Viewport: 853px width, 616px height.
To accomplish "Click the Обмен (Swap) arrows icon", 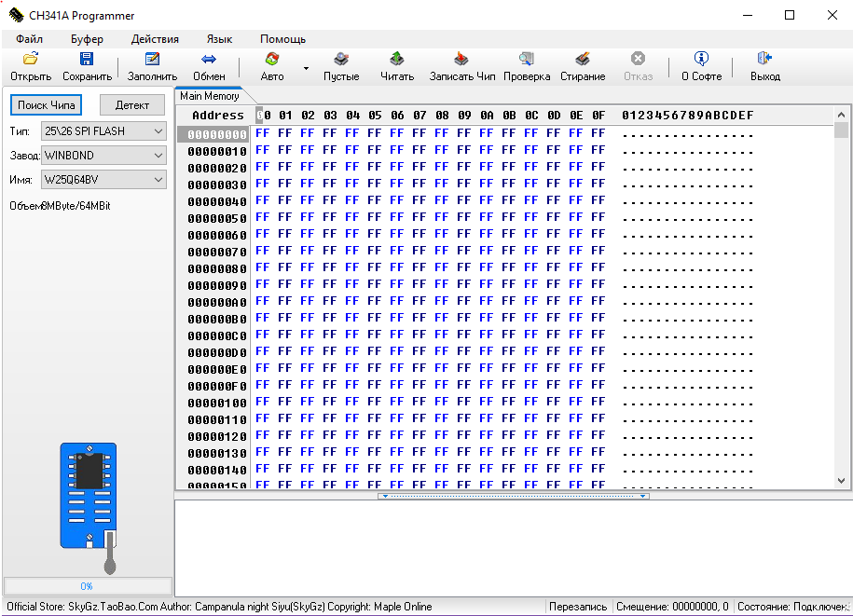I will click(209, 60).
